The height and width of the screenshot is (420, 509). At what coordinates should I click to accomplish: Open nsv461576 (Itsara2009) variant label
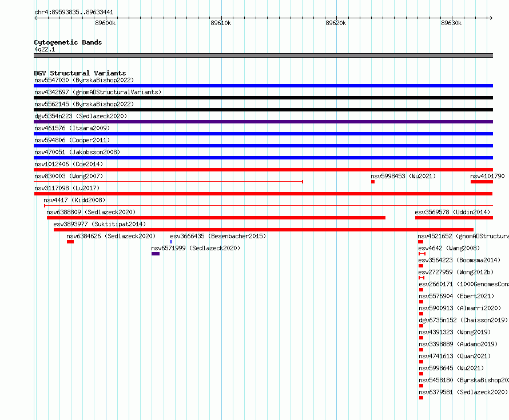pos(72,128)
